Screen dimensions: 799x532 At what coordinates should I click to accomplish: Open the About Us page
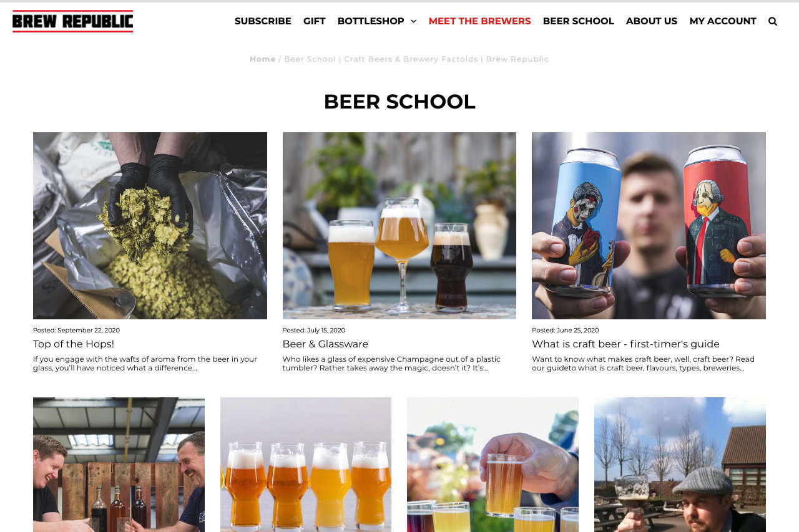(652, 21)
